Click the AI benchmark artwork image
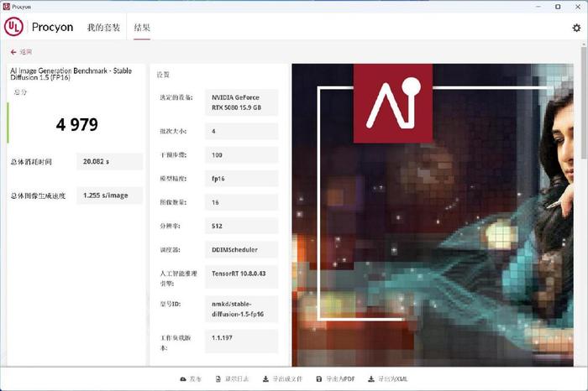The image size is (588, 391). pos(433,215)
